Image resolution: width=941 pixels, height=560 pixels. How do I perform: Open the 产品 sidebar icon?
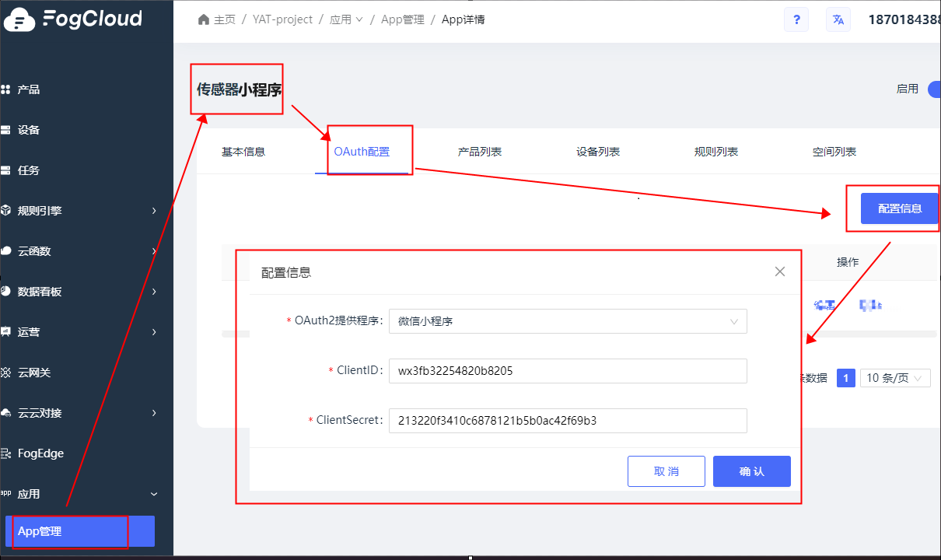point(5,89)
